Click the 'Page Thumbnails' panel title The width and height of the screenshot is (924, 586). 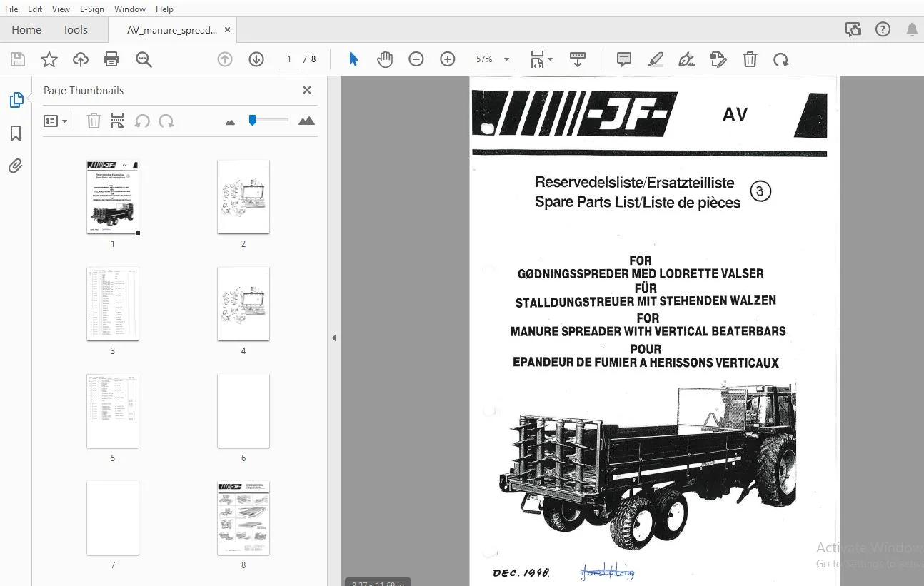(84, 91)
